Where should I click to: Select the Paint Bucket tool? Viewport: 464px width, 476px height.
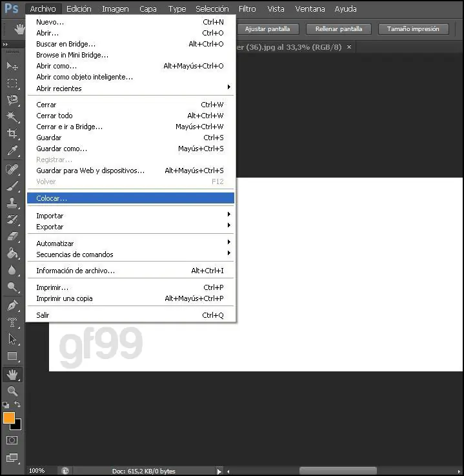tap(12, 253)
